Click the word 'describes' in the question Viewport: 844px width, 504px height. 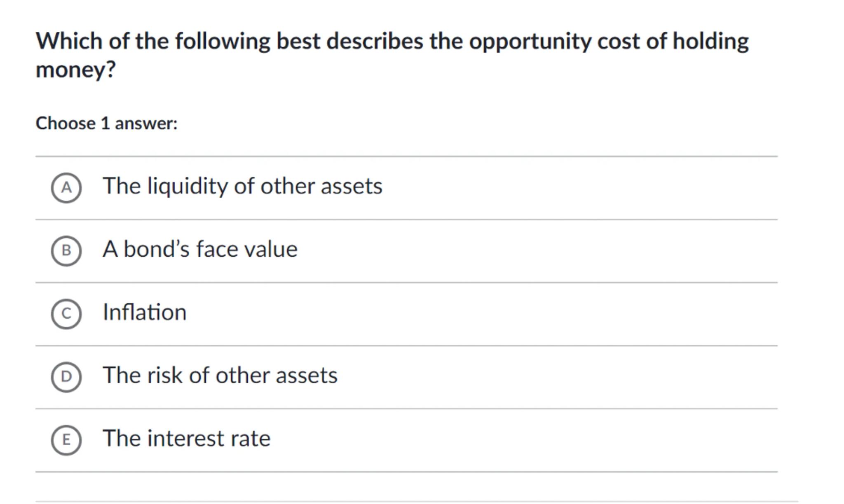pos(375,42)
